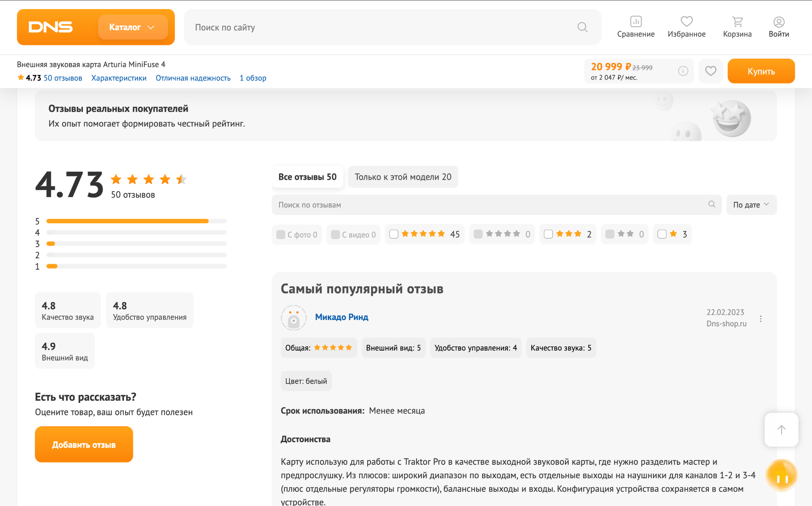Switch to Только к этой модели 20 tab
The height and width of the screenshot is (506, 812).
click(x=403, y=177)
